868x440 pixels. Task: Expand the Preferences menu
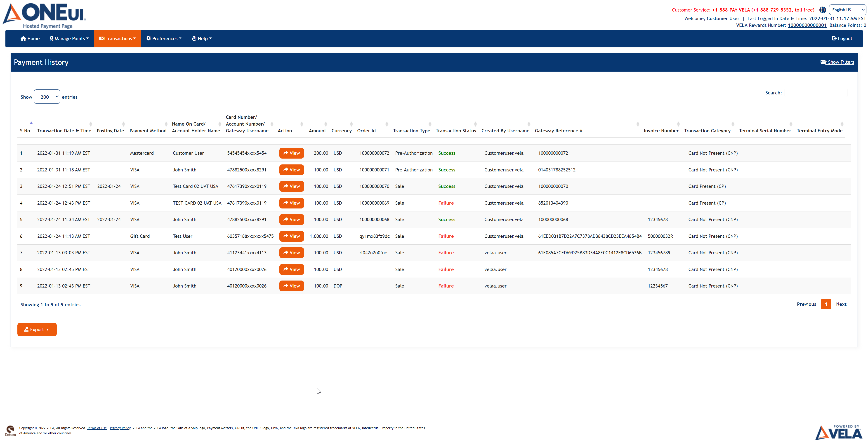164,38
